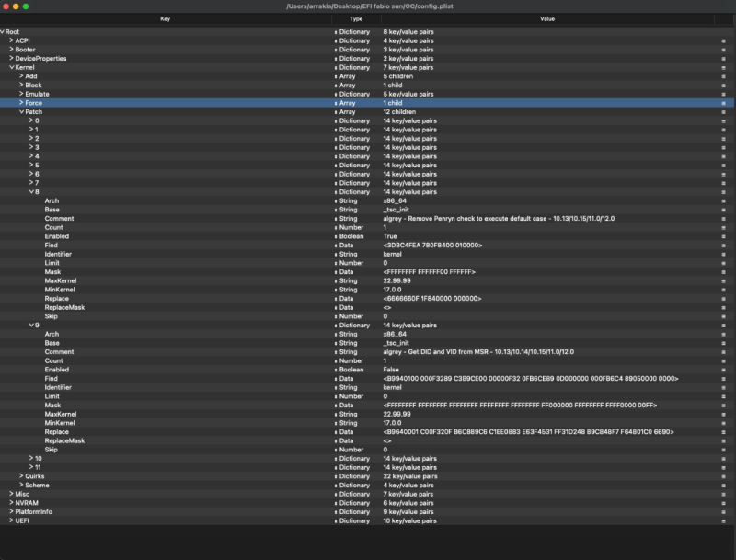Change type of entry 8 Enabled row
Viewport: 736px width, 560px height.
336,236
